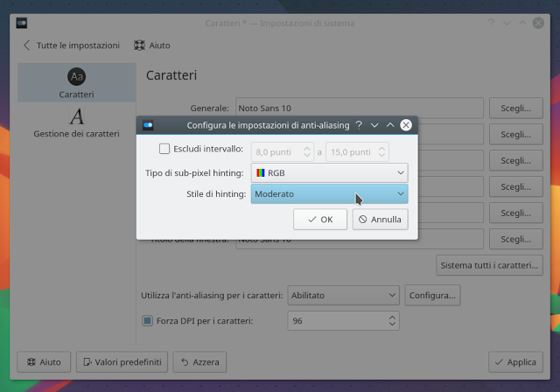Close the anti-aliasing configuration dialog
Viewport: 560px width, 392px height.
tap(406, 125)
